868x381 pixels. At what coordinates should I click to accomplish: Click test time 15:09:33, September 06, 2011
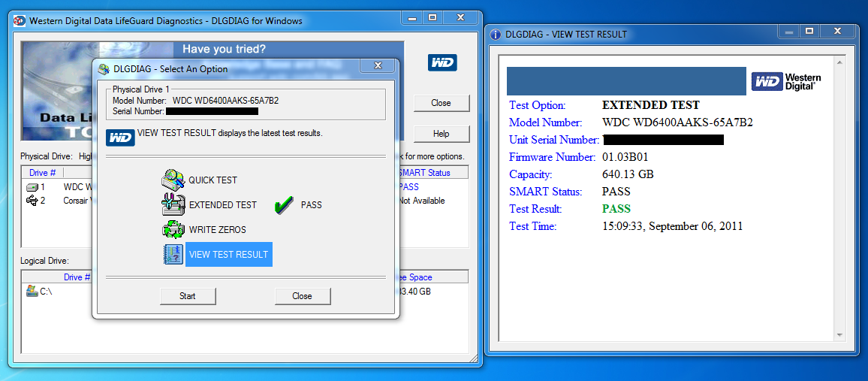click(x=672, y=226)
